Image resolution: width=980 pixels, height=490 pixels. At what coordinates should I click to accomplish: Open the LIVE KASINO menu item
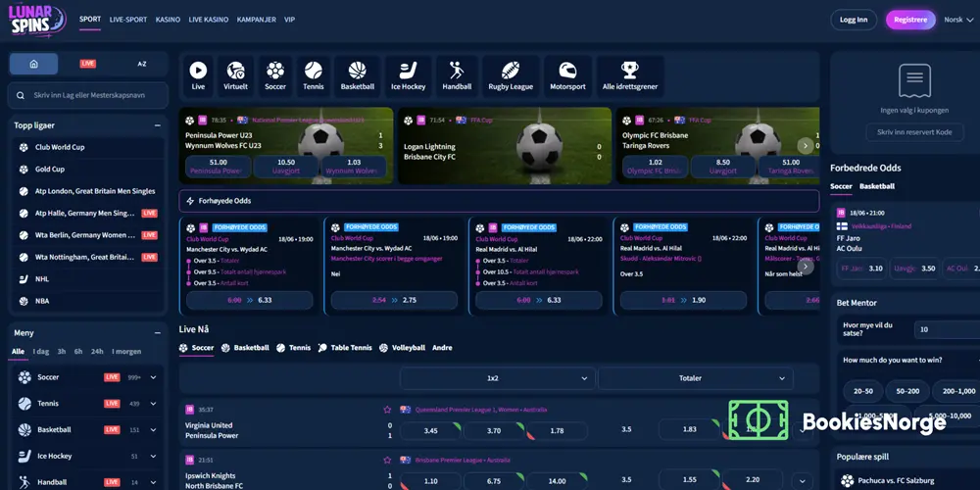(208, 20)
